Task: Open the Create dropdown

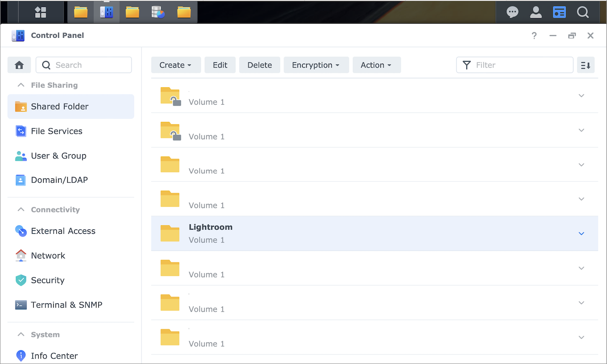Action: (x=176, y=65)
